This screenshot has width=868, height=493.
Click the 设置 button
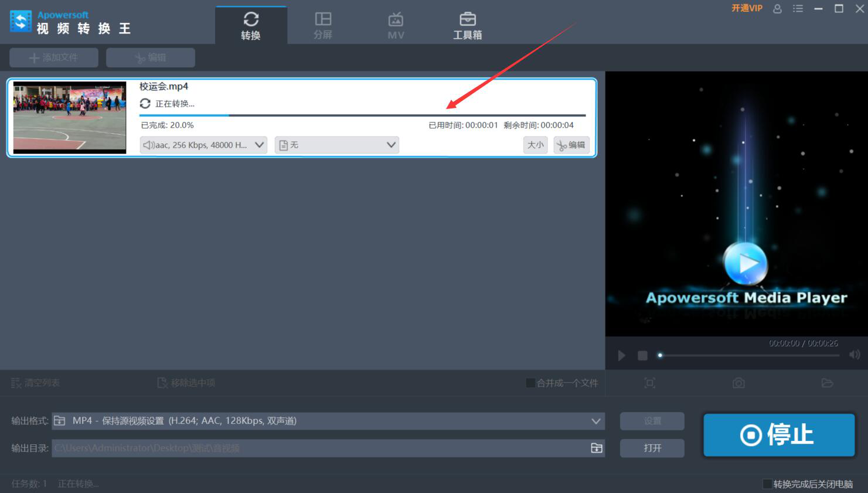click(x=652, y=421)
